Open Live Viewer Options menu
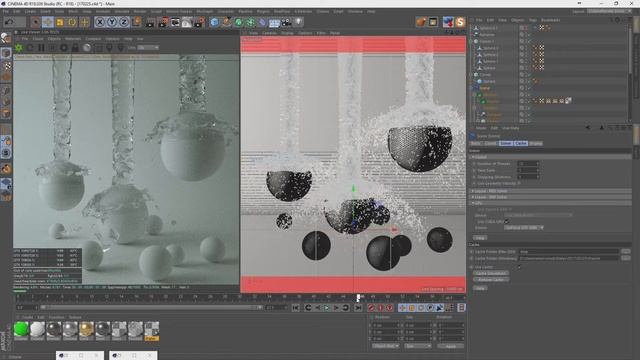640x360 pixels. (113, 39)
